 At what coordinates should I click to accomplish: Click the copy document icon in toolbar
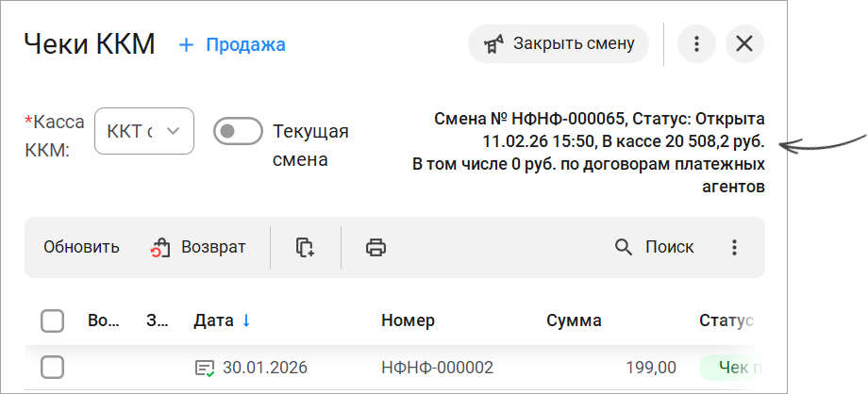(305, 248)
